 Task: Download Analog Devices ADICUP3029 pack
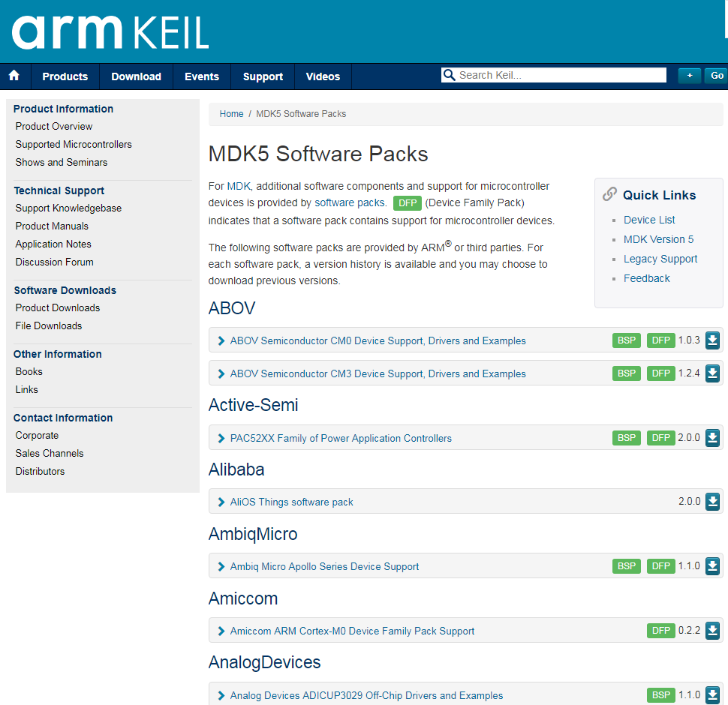[x=712, y=695]
